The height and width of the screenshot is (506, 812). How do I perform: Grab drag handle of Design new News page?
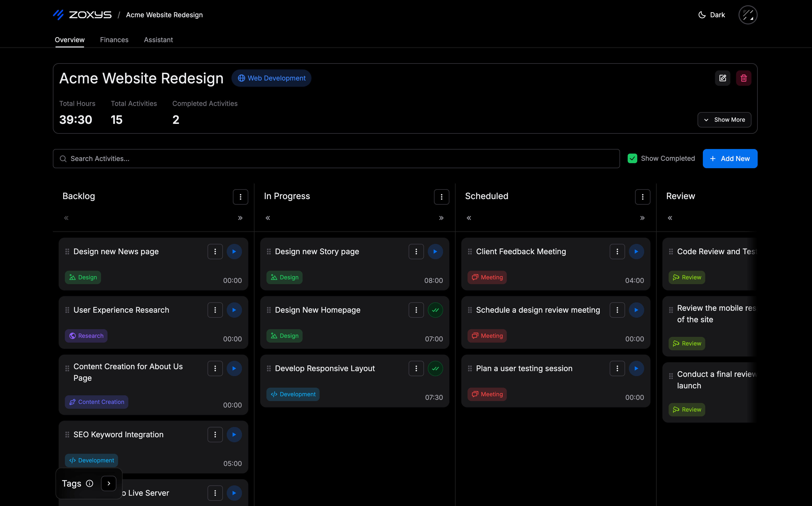(x=67, y=251)
